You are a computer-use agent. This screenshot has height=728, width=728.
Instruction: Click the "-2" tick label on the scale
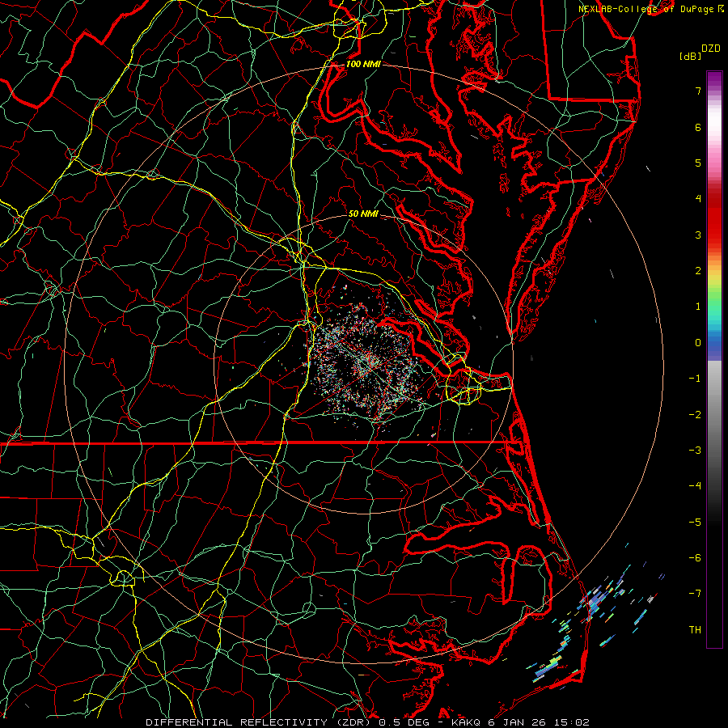pos(695,415)
